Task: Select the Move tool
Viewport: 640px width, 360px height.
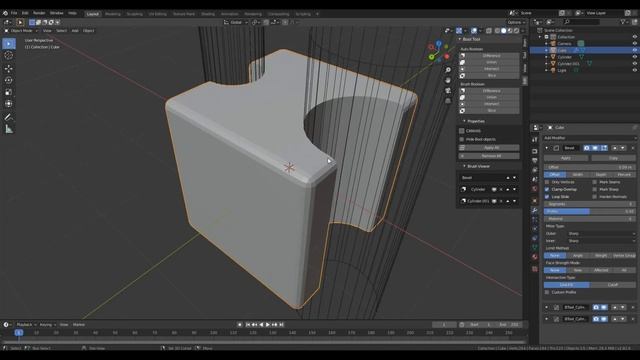Action: pyautogui.click(x=9, y=69)
